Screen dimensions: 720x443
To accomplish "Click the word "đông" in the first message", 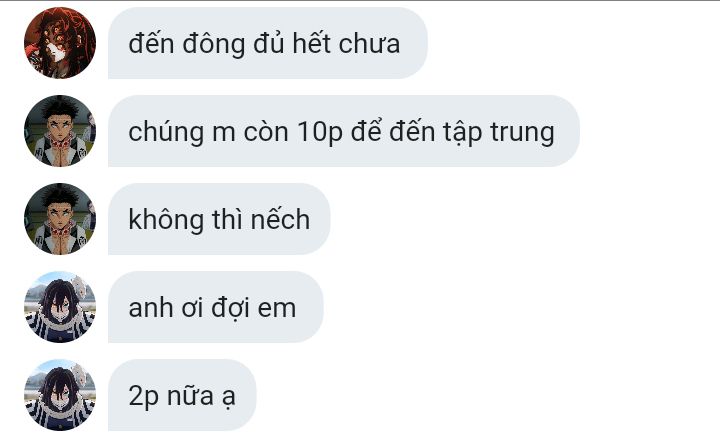I will pos(214,45).
